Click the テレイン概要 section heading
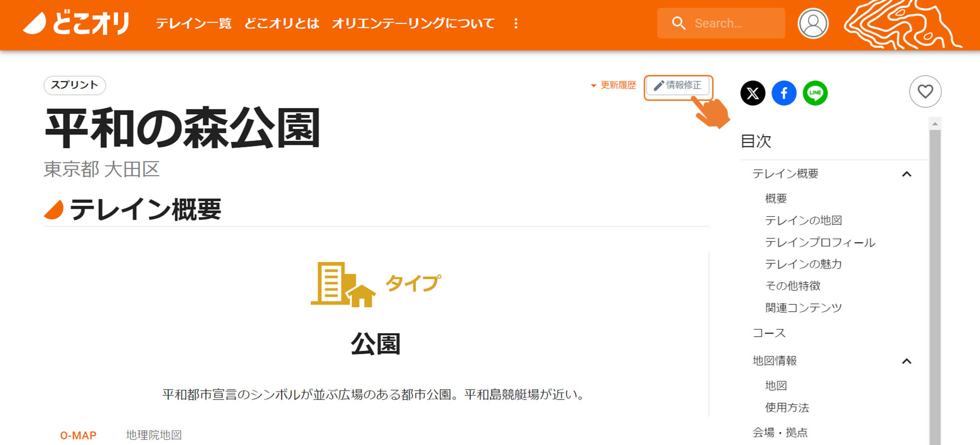This screenshot has height=445, width=980. click(145, 209)
